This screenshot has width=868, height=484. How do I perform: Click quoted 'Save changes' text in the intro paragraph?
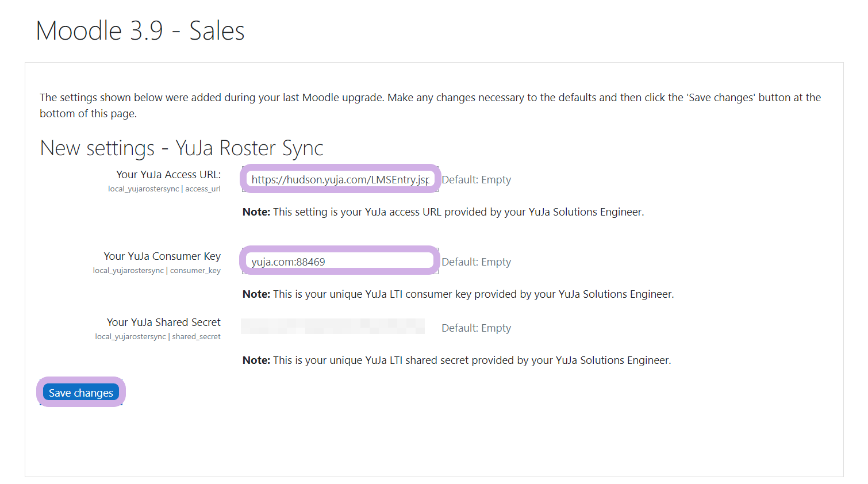tap(721, 98)
